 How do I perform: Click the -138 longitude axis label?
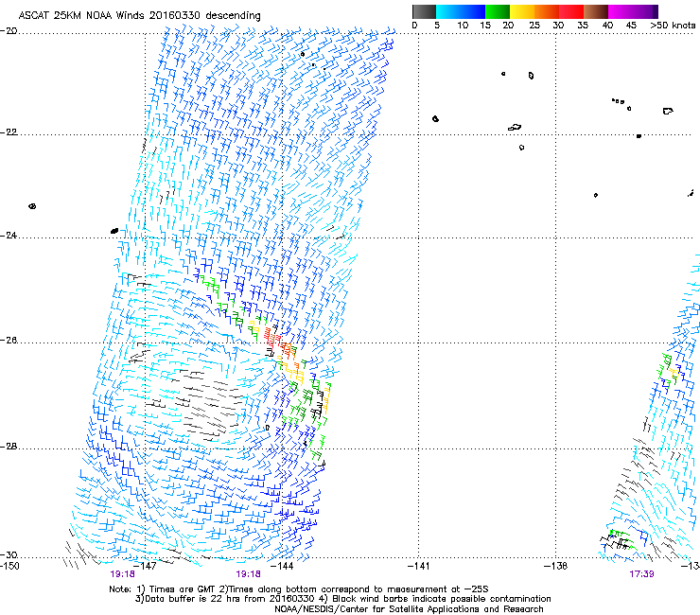pos(556,566)
